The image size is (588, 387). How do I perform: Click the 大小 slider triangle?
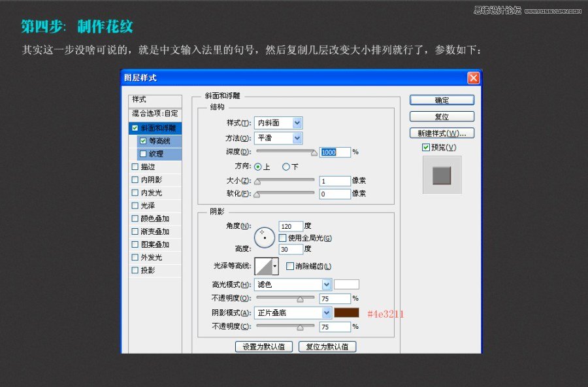coord(257,181)
